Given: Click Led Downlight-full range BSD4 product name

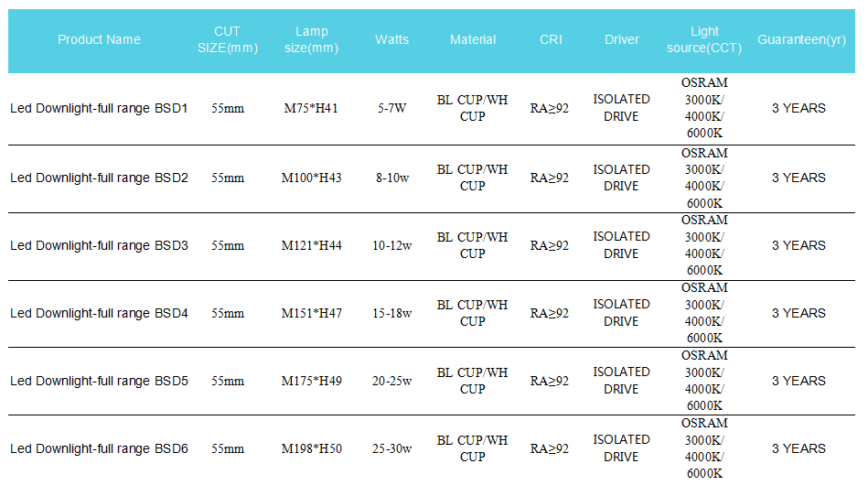Looking at the screenshot, I should (x=99, y=313).
